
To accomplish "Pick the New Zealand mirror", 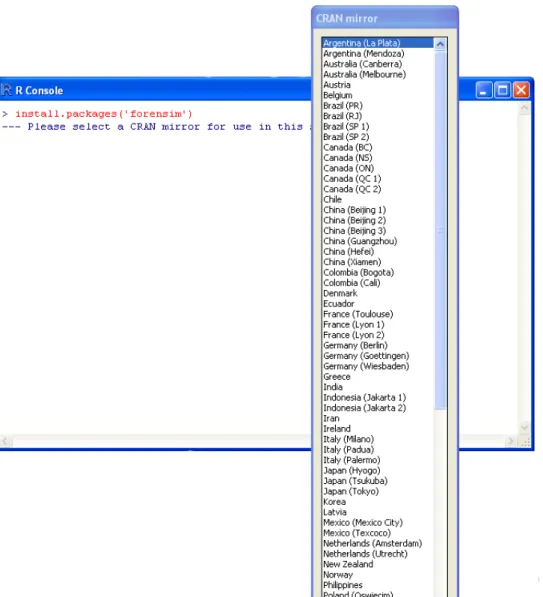I will coord(378,565).
